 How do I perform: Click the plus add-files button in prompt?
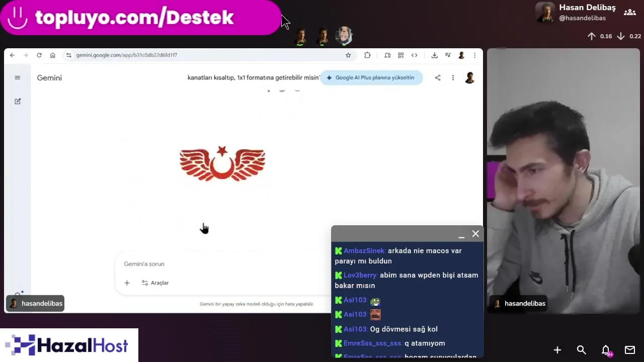tap(127, 283)
